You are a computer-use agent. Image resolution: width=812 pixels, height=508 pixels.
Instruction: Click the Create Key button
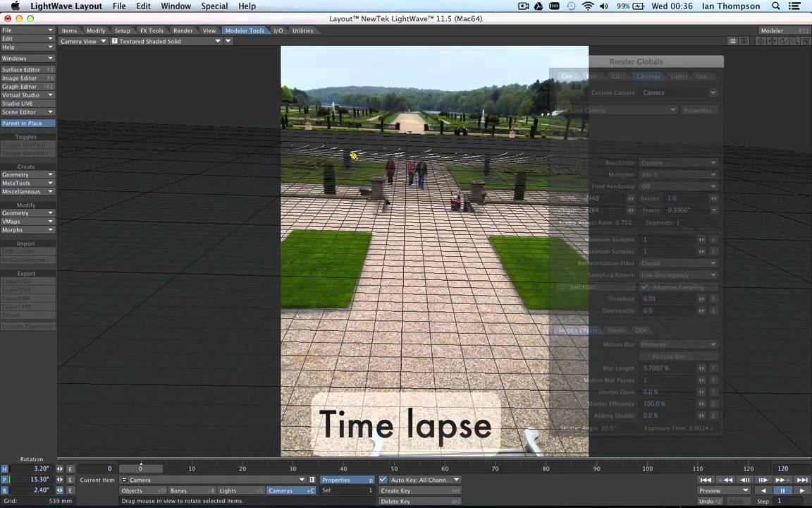[x=419, y=490]
